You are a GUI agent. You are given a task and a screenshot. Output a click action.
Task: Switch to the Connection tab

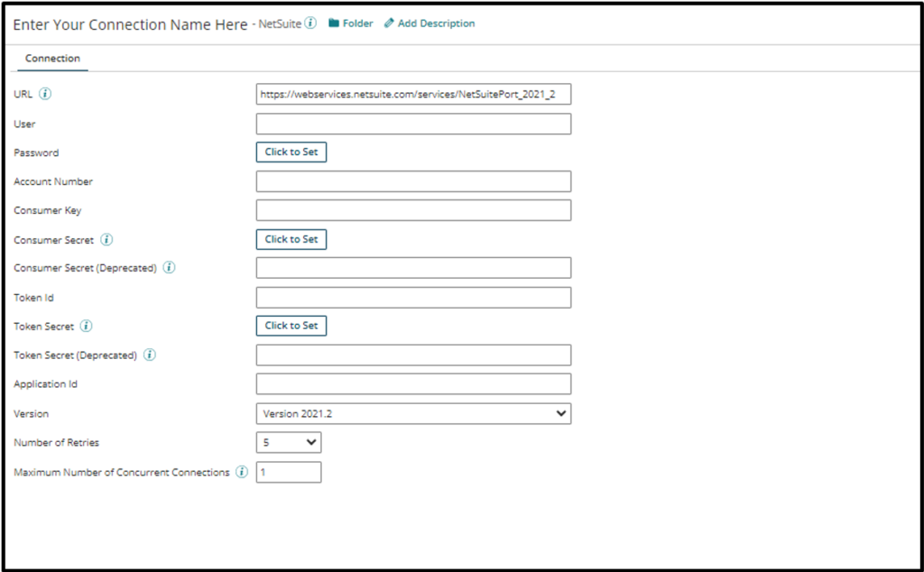(x=52, y=59)
